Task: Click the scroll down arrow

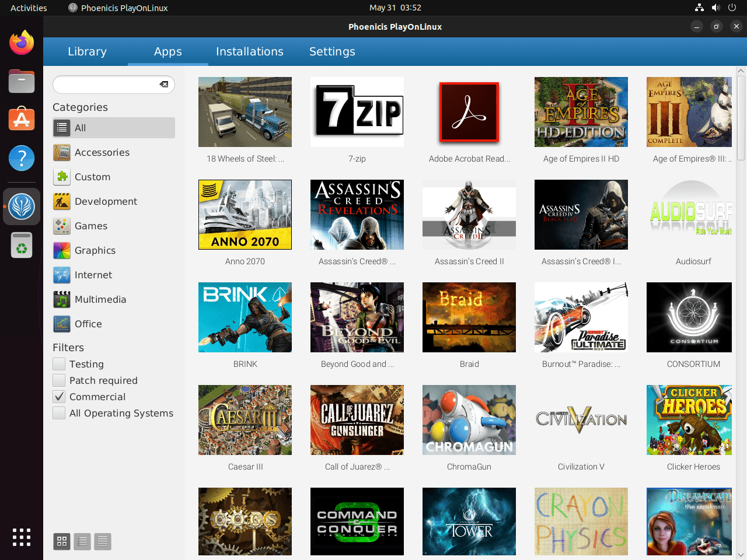Action: click(741, 555)
